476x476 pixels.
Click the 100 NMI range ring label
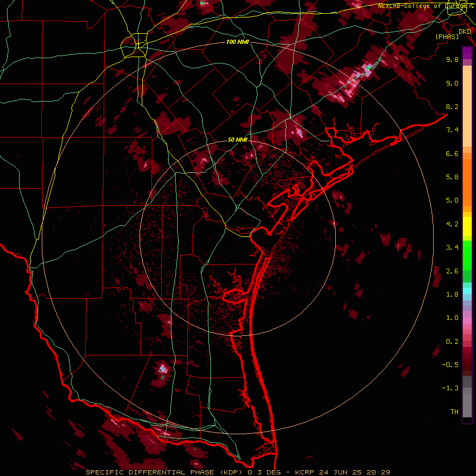(237, 42)
